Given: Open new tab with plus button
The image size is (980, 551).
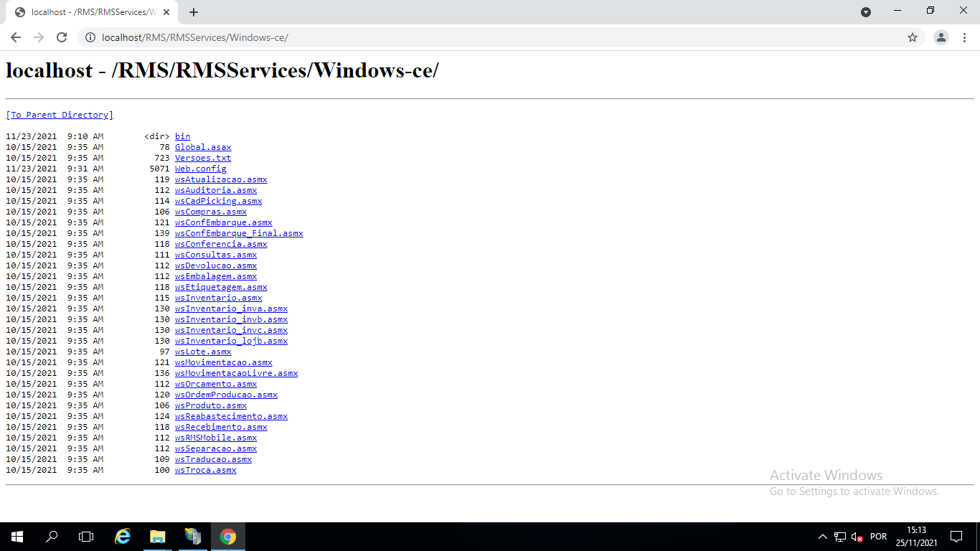Looking at the screenshot, I should 194,12.
